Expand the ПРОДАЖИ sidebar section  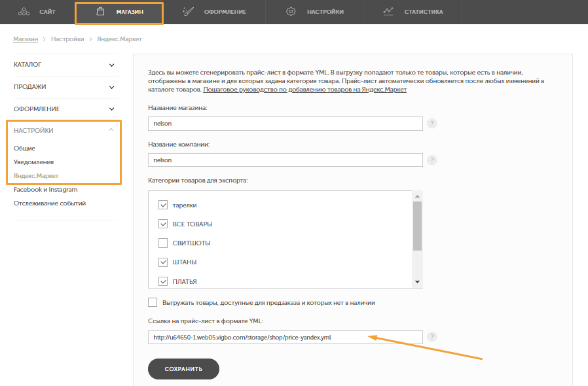(111, 86)
